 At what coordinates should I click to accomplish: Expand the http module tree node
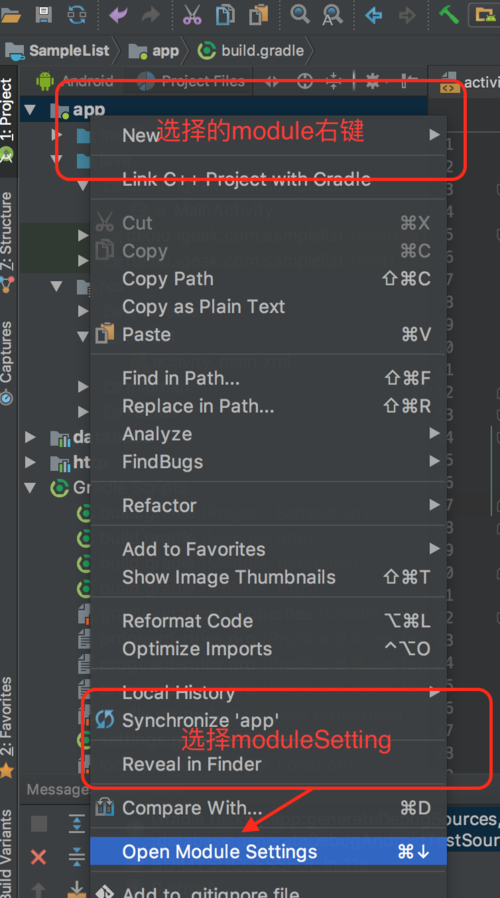point(30,462)
